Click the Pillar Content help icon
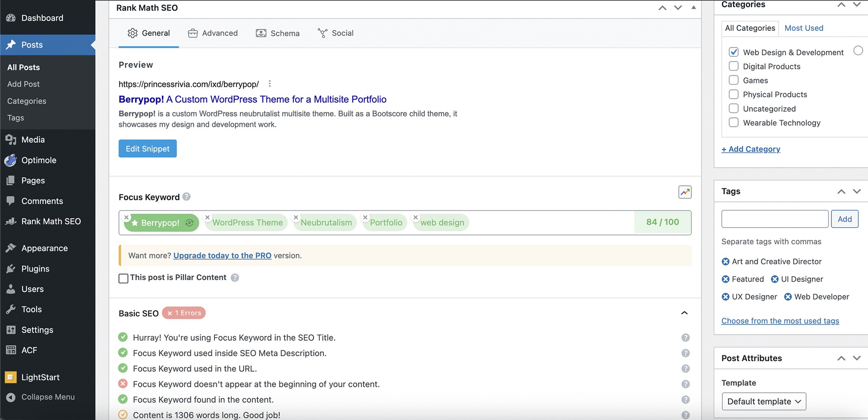The height and width of the screenshot is (420, 868). 235,277
